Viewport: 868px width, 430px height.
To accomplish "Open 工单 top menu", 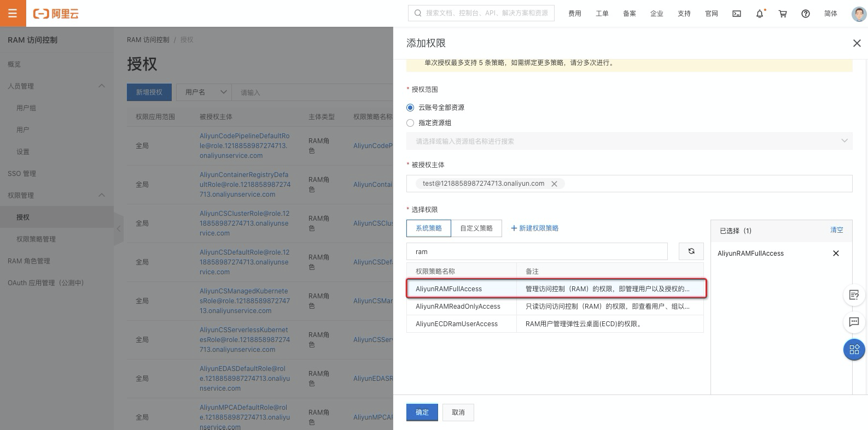I will tap(602, 14).
